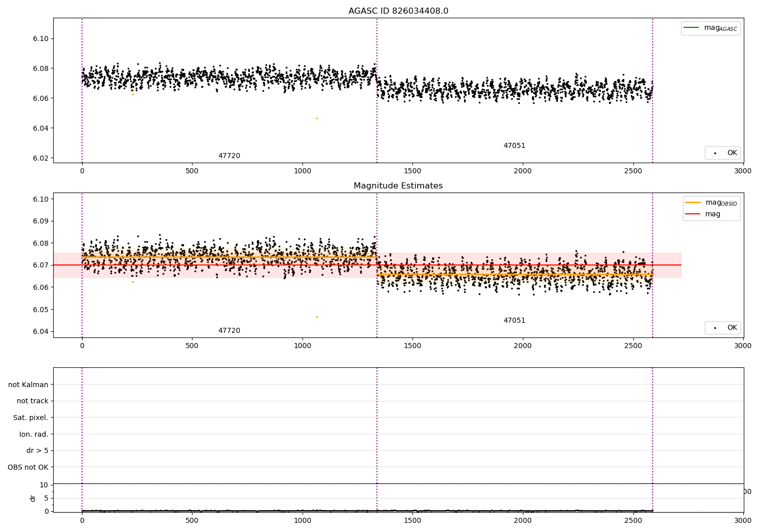Click the 47720 label in top plot
This screenshot has width=760, height=532.
coord(229,156)
